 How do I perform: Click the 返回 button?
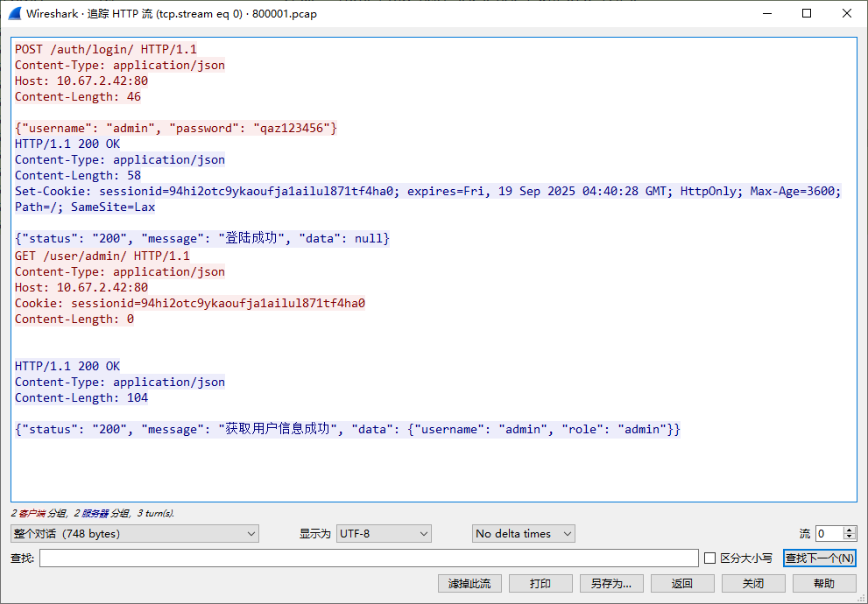click(x=682, y=583)
